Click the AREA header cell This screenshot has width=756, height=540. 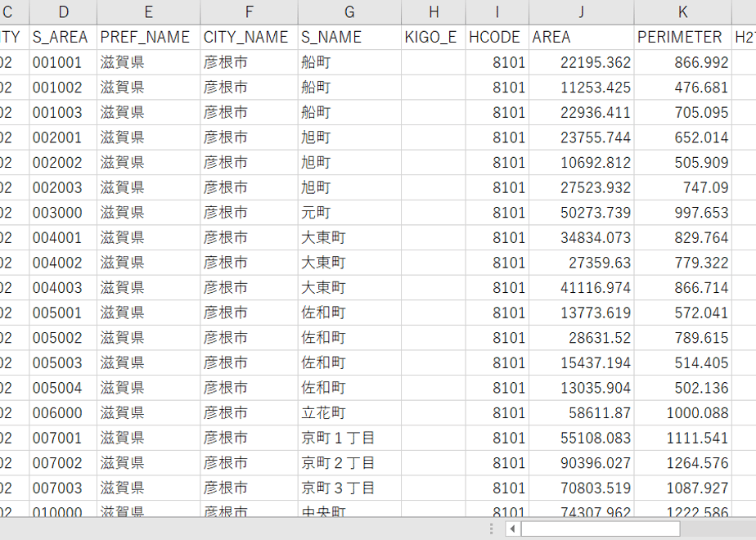pyautogui.click(x=582, y=37)
